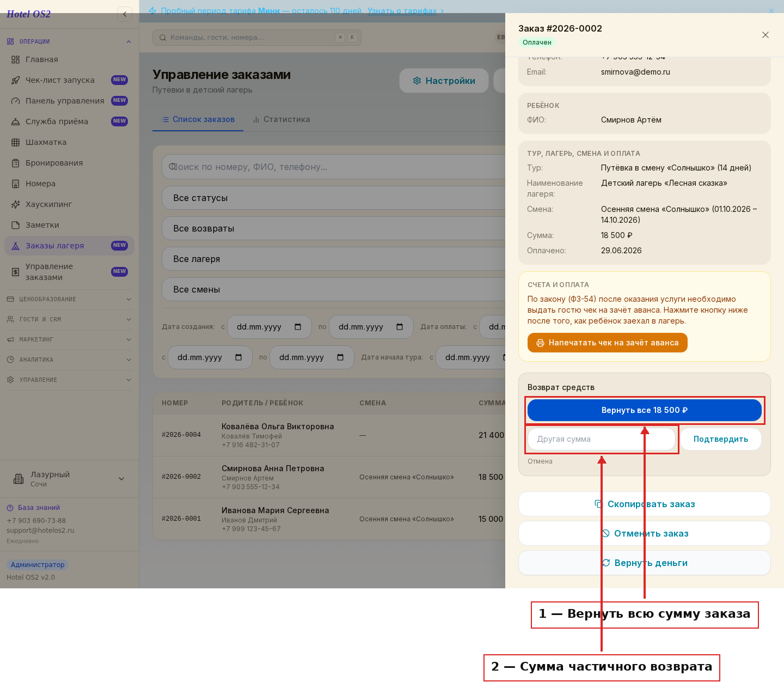Close the order #2026-0002 panel
This screenshot has height=694, width=784.
[x=765, y=35]
